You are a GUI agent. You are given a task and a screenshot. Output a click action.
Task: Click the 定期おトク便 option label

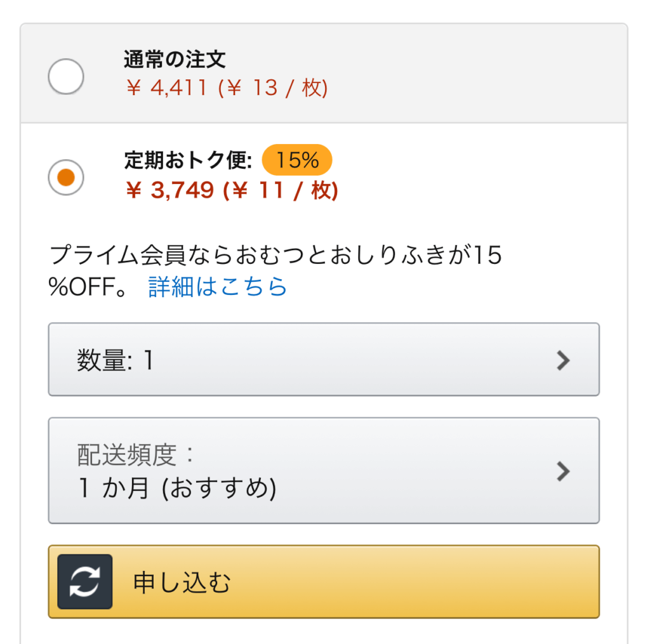[x=189, y=161]
